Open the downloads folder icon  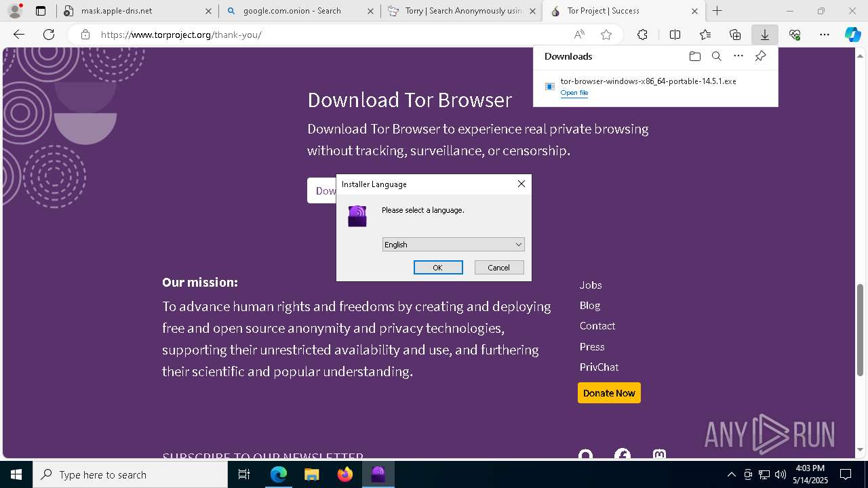point(694,56)
